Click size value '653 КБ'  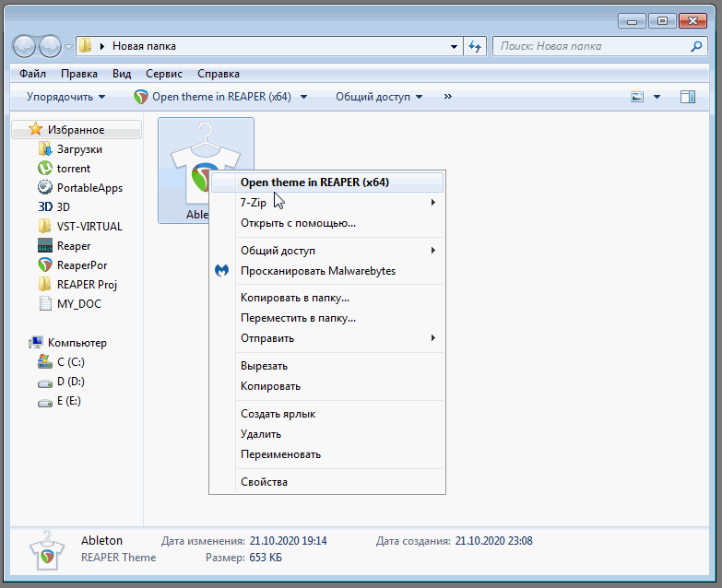point(266,558)
